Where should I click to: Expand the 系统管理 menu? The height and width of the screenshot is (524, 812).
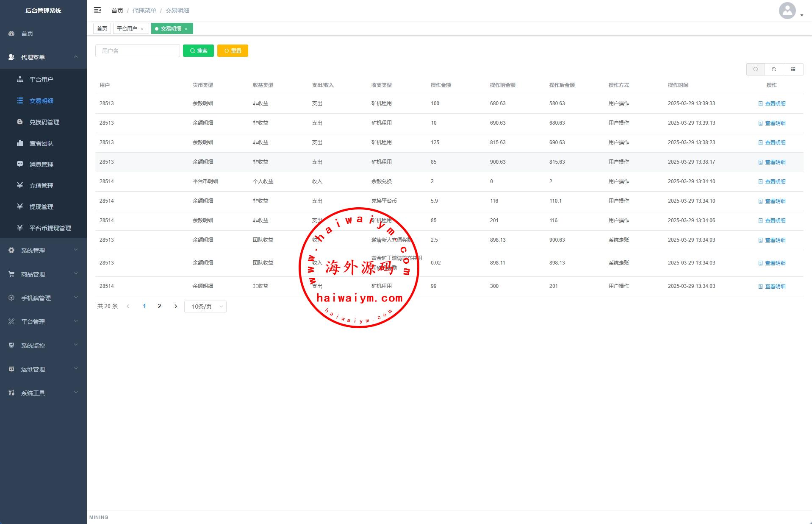43,251
